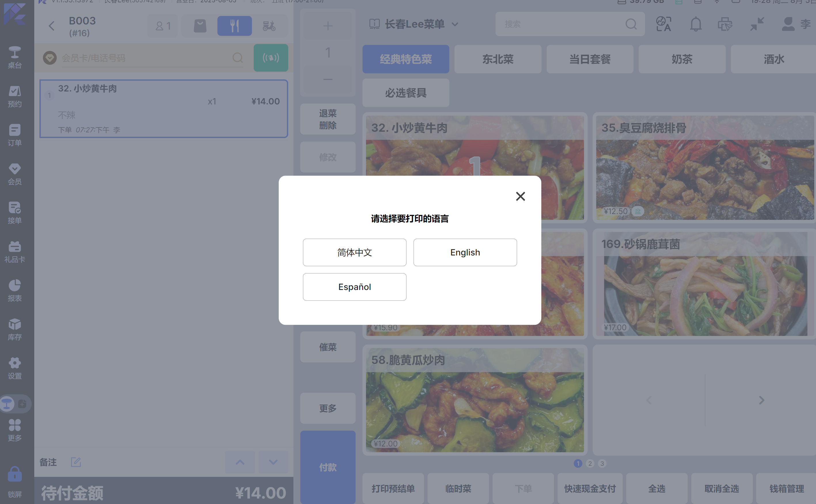This screenshot has height=504, width=816.
Task: Go back with the arrow beside B003
Action: coord(52,26)
